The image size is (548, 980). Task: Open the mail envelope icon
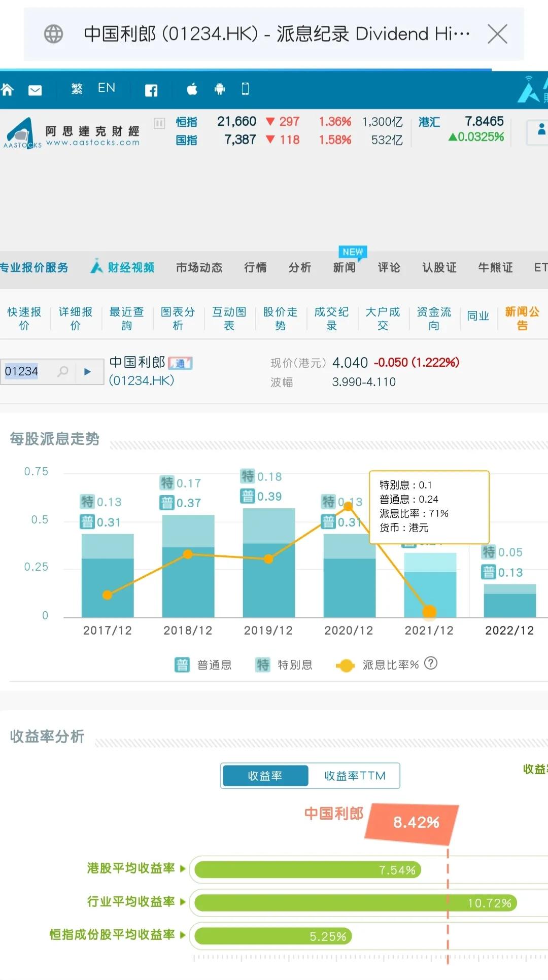(35, 90)
